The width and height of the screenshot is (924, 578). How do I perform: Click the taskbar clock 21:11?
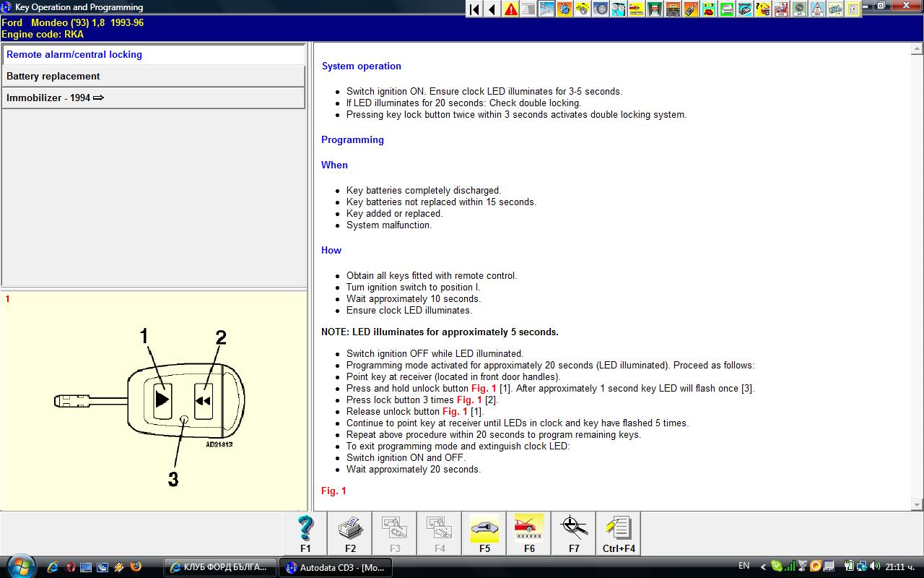899,566
